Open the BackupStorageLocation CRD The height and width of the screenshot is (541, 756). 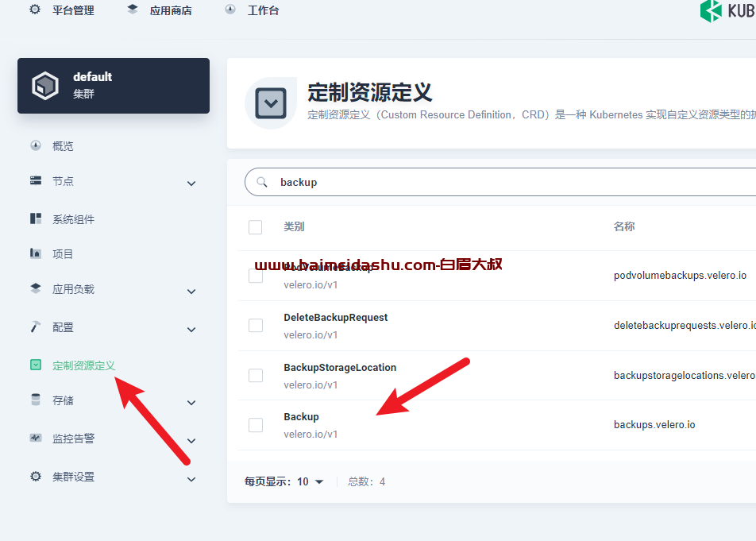340,367
